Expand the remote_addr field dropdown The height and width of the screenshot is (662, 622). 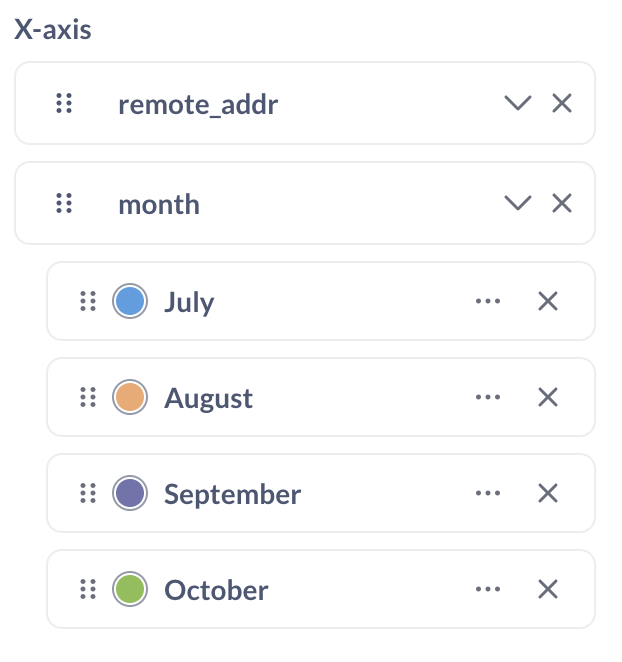pyautogui.click(x=517, y=103)
